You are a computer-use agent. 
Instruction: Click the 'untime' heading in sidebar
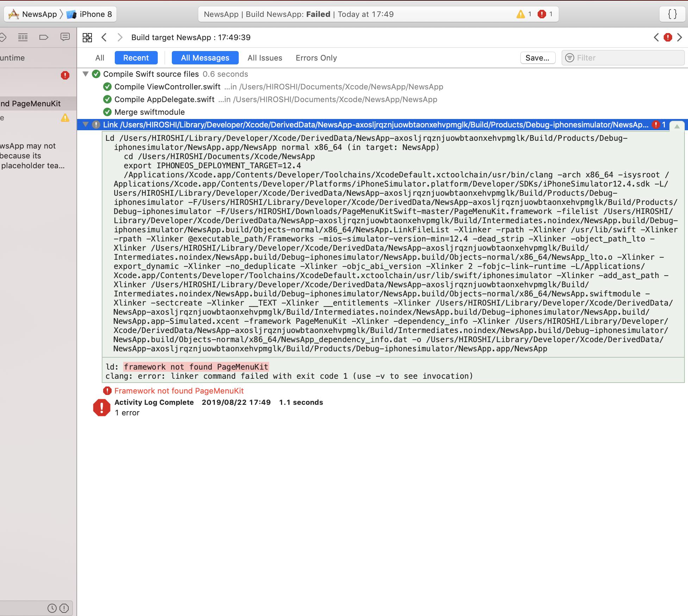[12, 58]
